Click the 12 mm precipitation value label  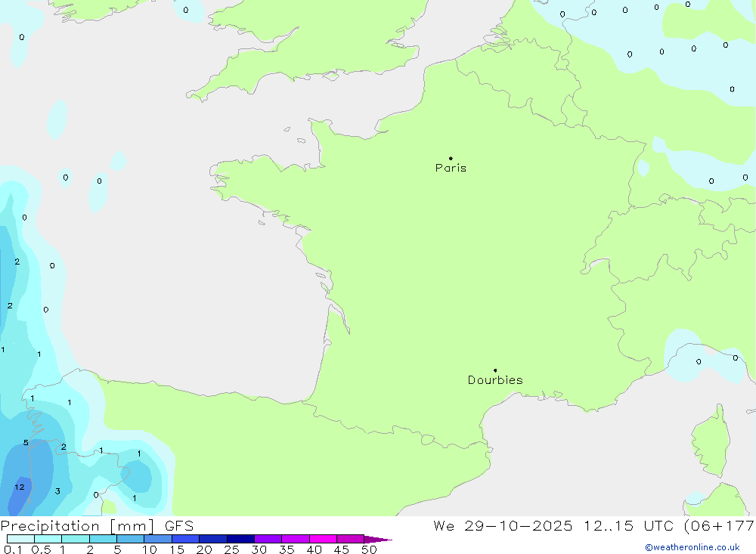[20, 487]
